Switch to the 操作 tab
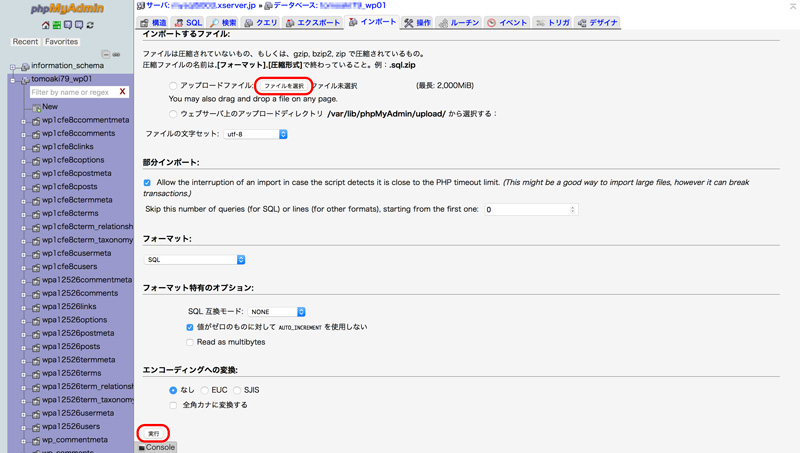This screenshot has height=453, width=800. (x=418, y=22)
